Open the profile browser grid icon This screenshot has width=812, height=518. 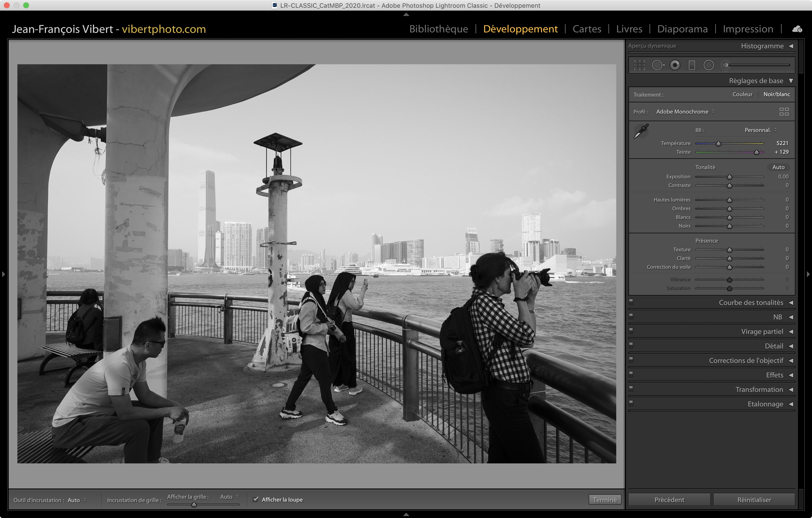(784, 112)
